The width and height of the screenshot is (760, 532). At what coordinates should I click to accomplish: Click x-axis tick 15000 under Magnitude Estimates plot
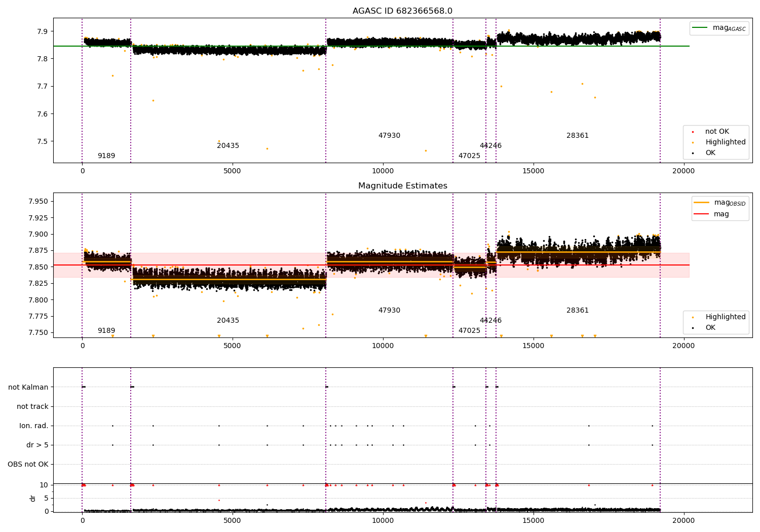coord(533,346)
